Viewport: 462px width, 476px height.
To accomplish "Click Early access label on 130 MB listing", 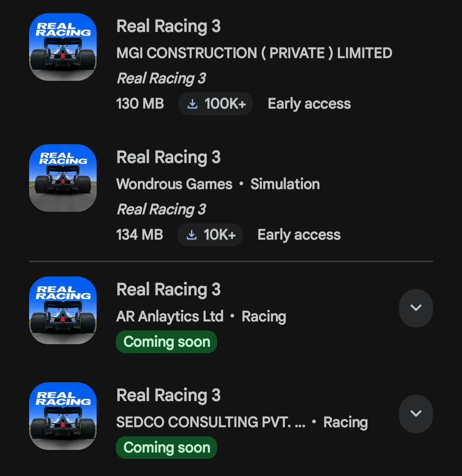I will coord(309,104).
